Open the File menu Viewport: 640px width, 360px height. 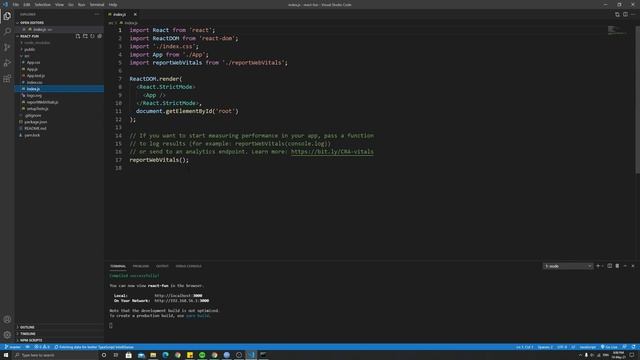coord(16,4)
